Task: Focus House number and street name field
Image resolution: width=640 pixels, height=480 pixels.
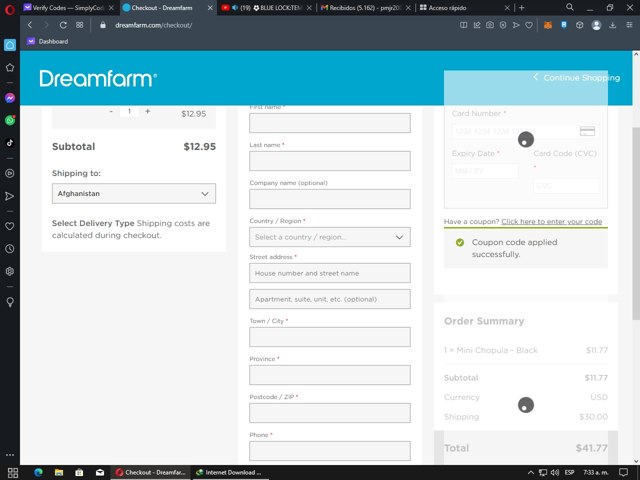Action: (x=330, y=273)
